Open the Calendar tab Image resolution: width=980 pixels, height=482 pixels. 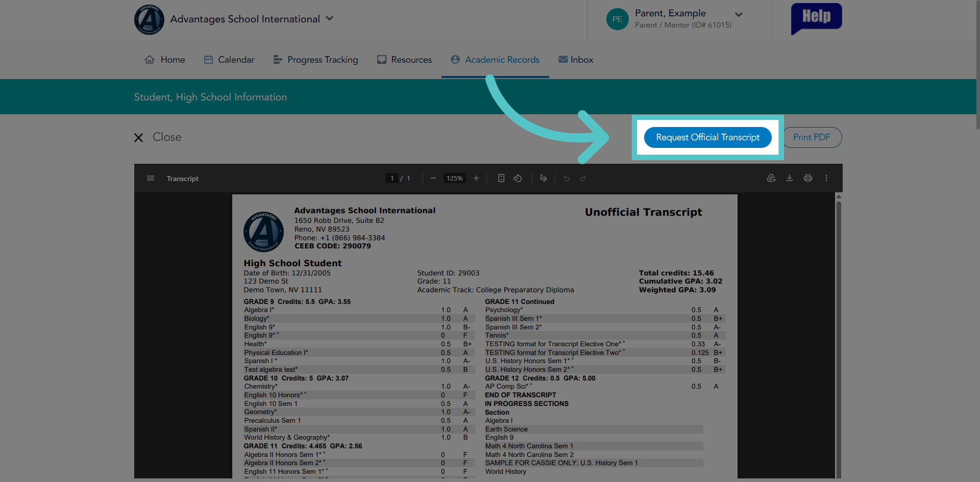point(229,60)
